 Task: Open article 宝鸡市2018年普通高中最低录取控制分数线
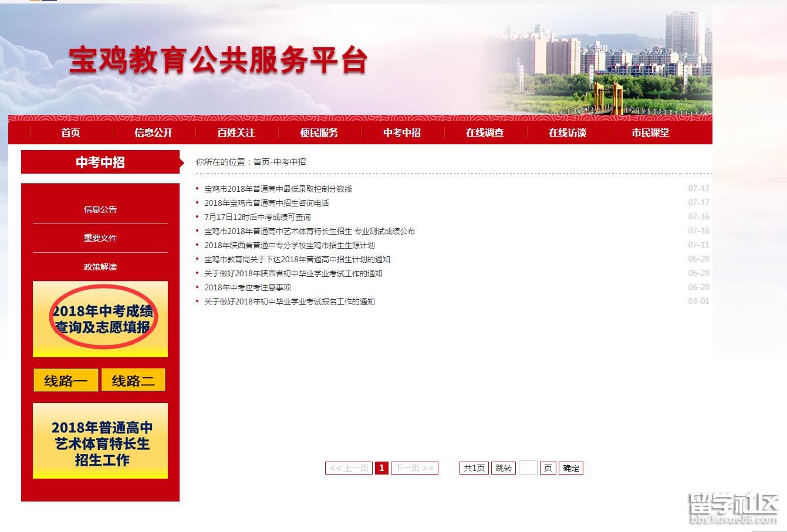click(278, 189)
